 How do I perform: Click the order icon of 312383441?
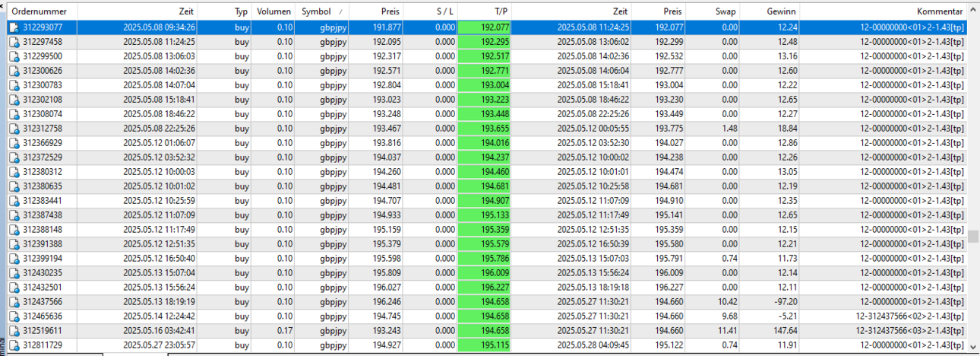click(x=14, y=200)
